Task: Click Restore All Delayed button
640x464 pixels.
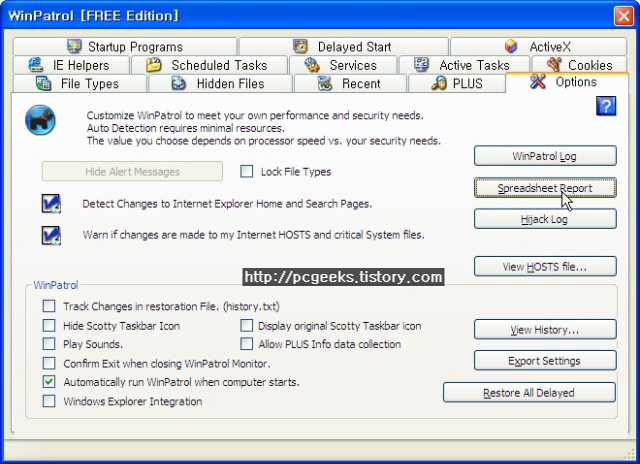Action: tap(529, 393)
